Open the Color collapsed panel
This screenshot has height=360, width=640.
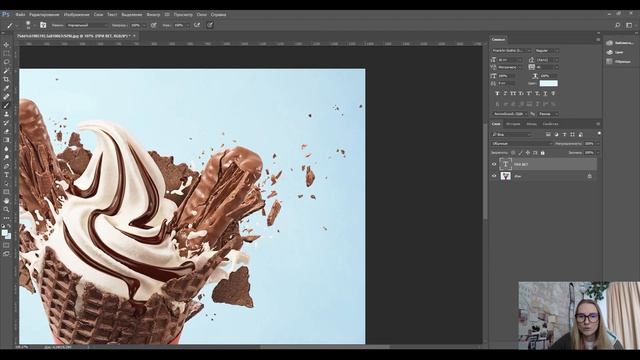pos(615,52)
